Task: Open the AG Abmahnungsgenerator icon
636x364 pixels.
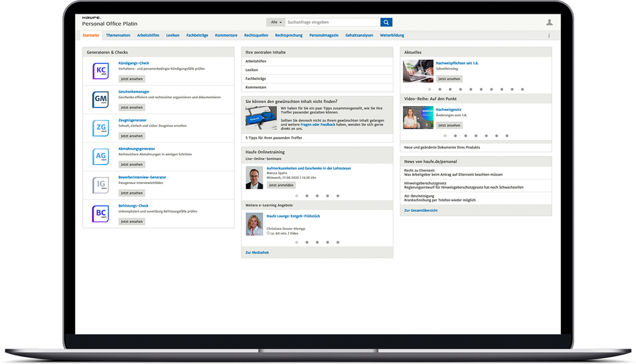Action: click(x=101, y=157)
